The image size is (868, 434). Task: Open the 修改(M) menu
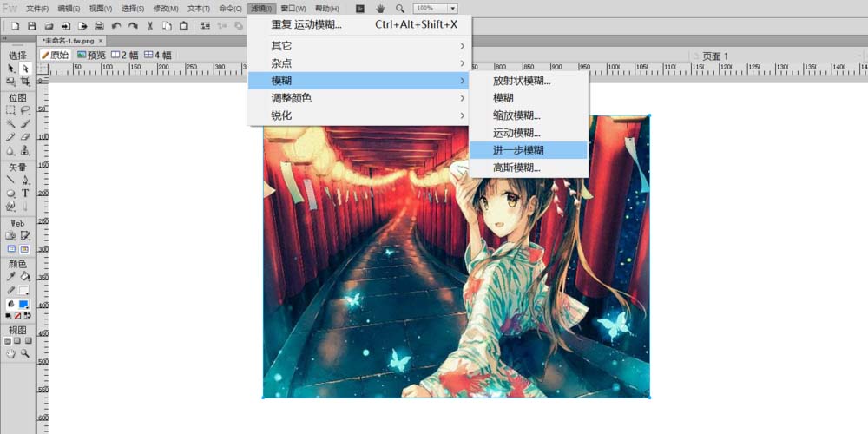point(166,9)
